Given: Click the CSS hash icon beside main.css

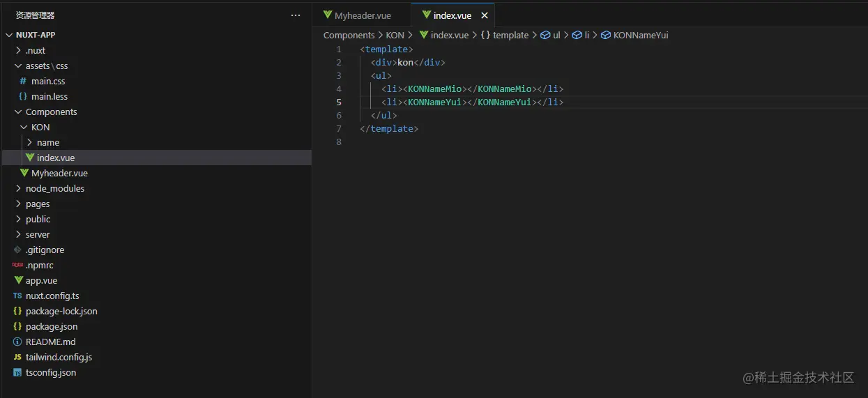Looking at the screenshot, I should pos(23,81).
